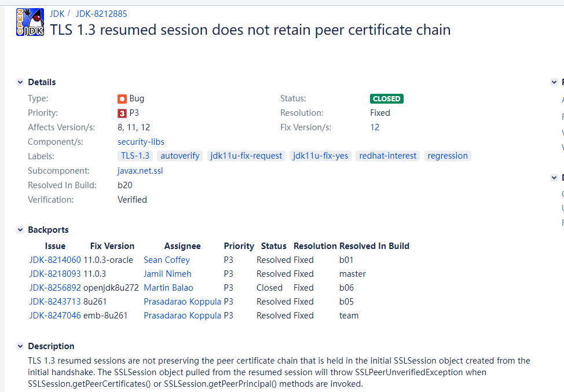Click the CLOSED status badge
Viewport: 564px width, 392px height.
[386, 98]
